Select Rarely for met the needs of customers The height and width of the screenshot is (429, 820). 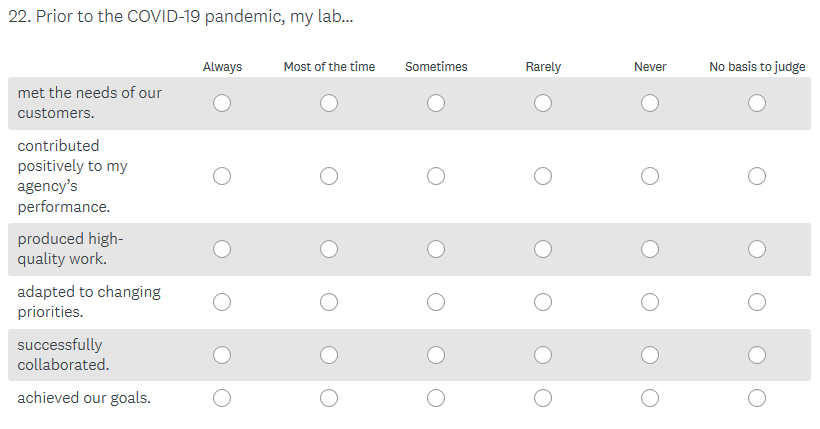tap(543, 103)
